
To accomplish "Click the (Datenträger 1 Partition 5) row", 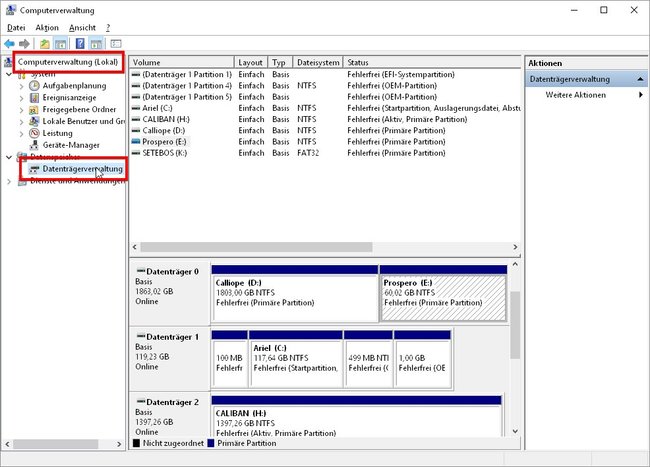I will click(x=325, y=97).
